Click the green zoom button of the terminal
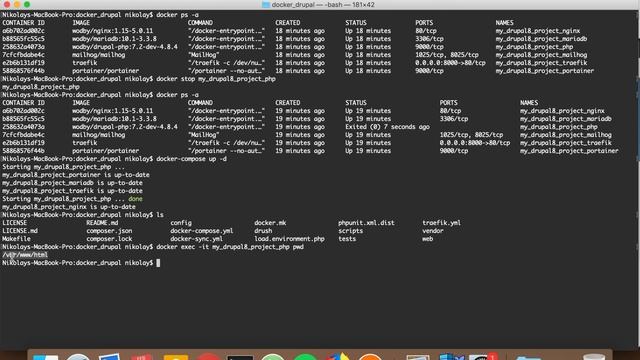The width and height of the screenshot is (640, 360). 27,4
